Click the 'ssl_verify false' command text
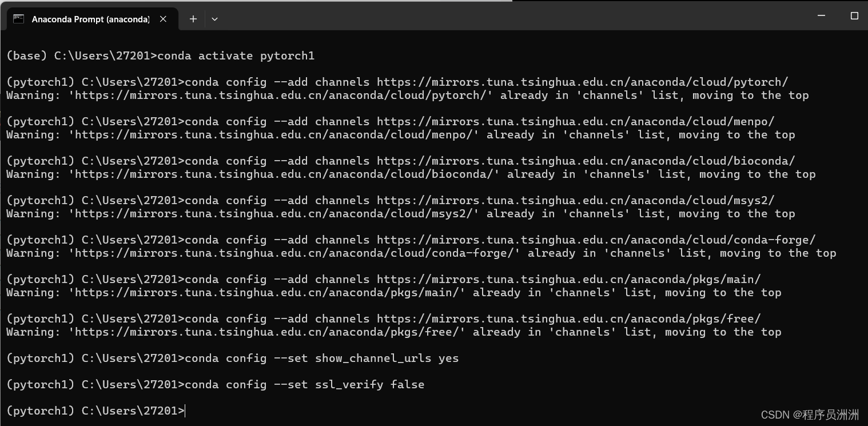The image size is (868, 426). pyautogui.click(x=370, y=385)
